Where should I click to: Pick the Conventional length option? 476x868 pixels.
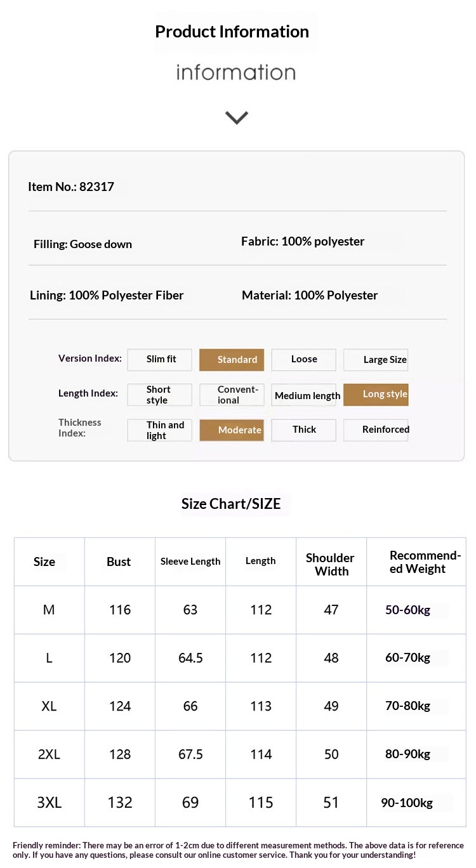point(232,395)
